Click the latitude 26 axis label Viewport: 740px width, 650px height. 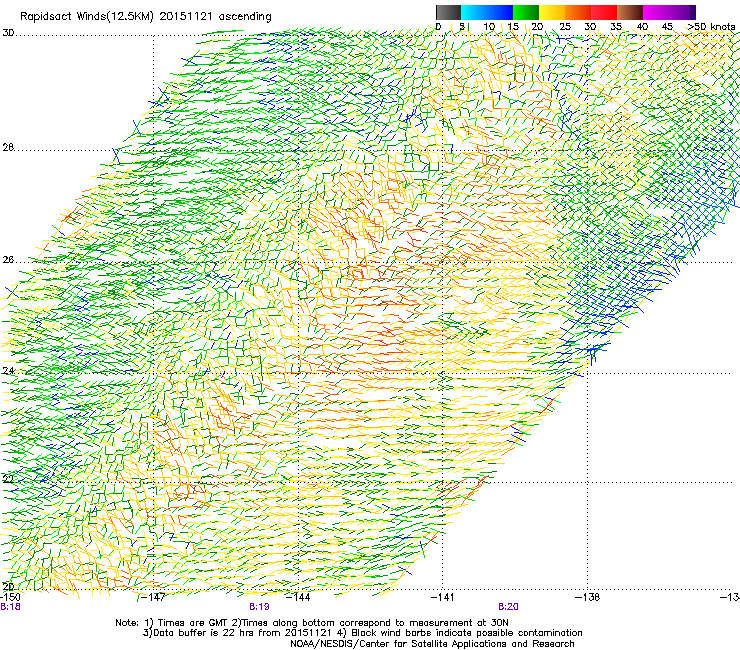tap(8, 260)
